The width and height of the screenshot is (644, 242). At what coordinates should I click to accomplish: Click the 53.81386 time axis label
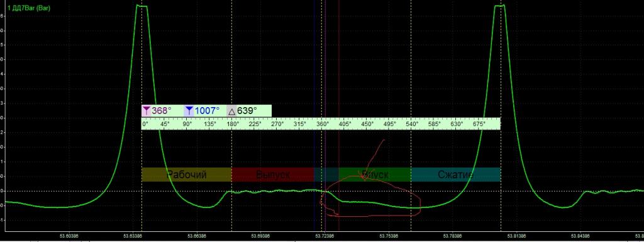[x=516, y=236]
